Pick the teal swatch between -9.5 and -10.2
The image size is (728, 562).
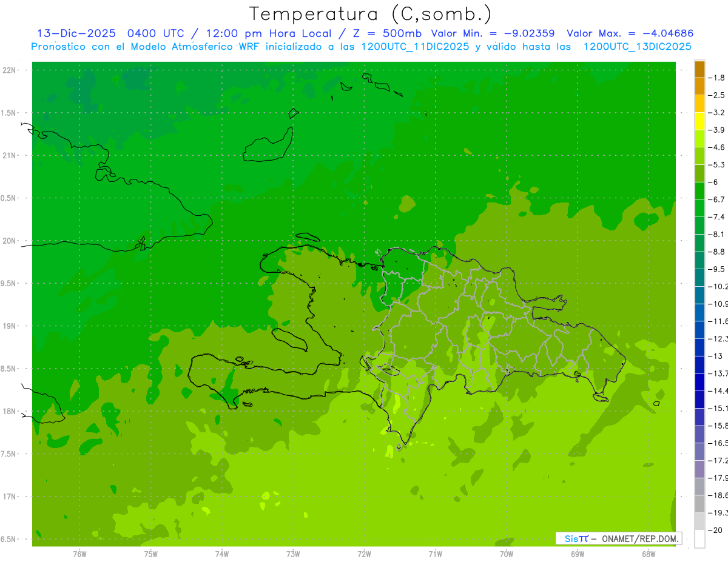(699, 278)
